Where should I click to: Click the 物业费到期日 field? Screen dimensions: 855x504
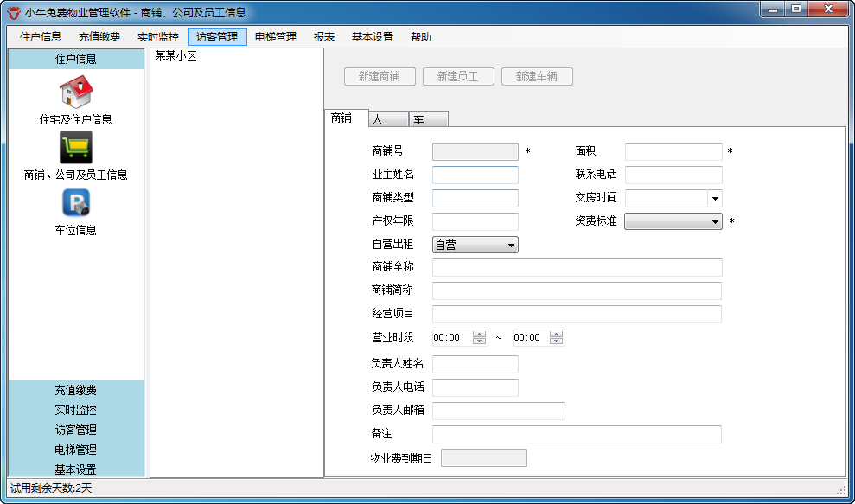[x=483, y=457]
